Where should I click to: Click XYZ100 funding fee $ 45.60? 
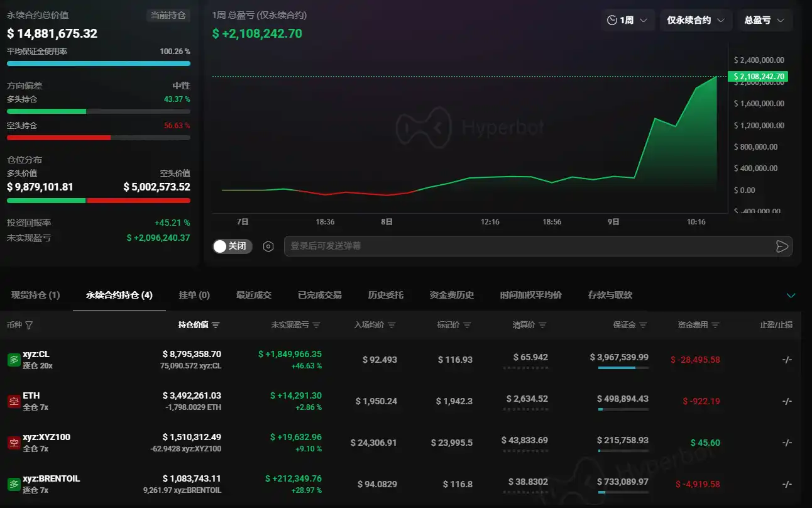pos(705,443)
